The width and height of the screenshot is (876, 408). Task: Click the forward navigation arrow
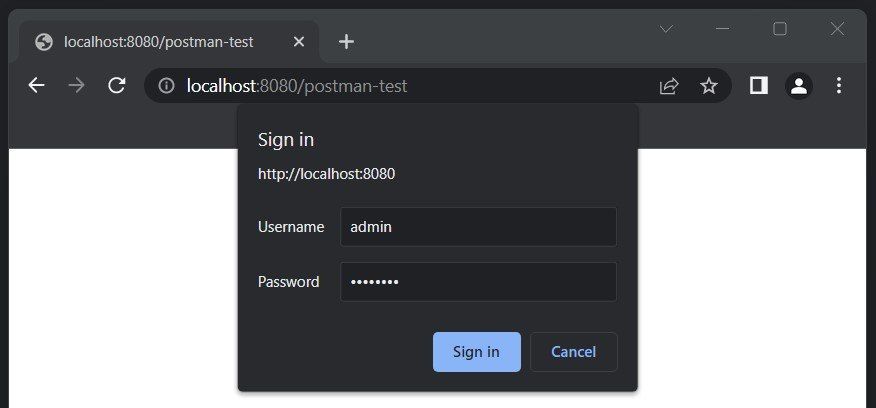pos(77,86)
